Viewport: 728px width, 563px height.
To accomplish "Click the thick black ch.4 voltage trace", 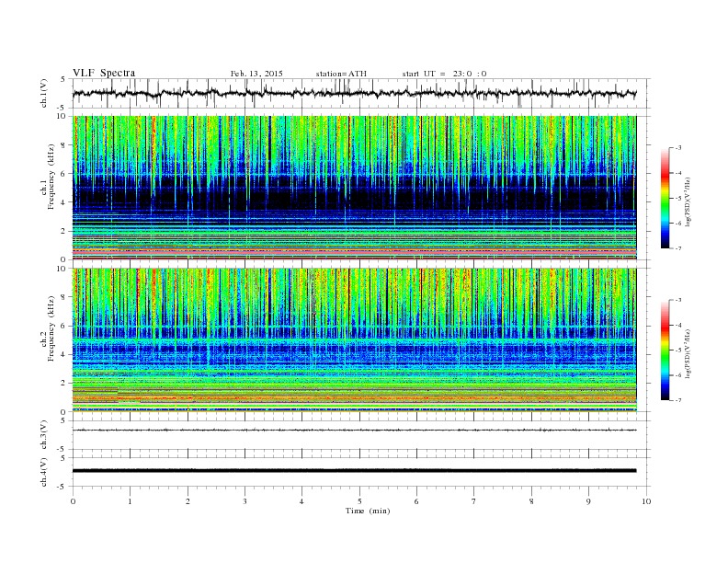I will [354, 471].
